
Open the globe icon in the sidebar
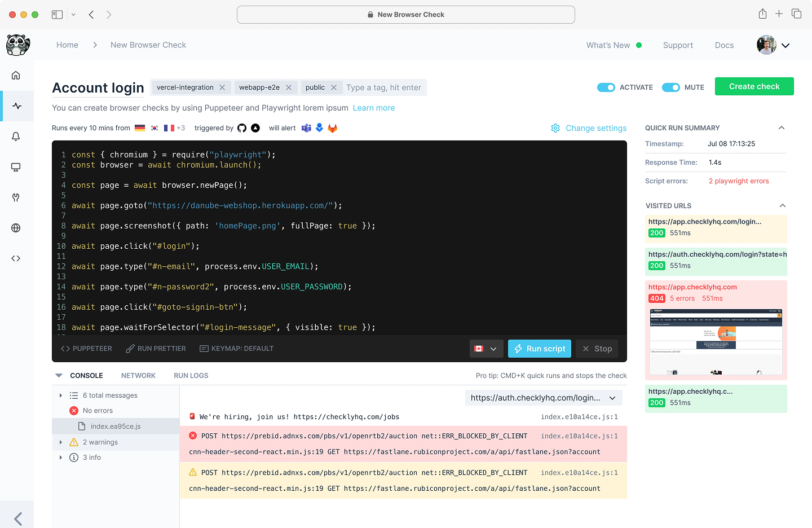(16, 228)
